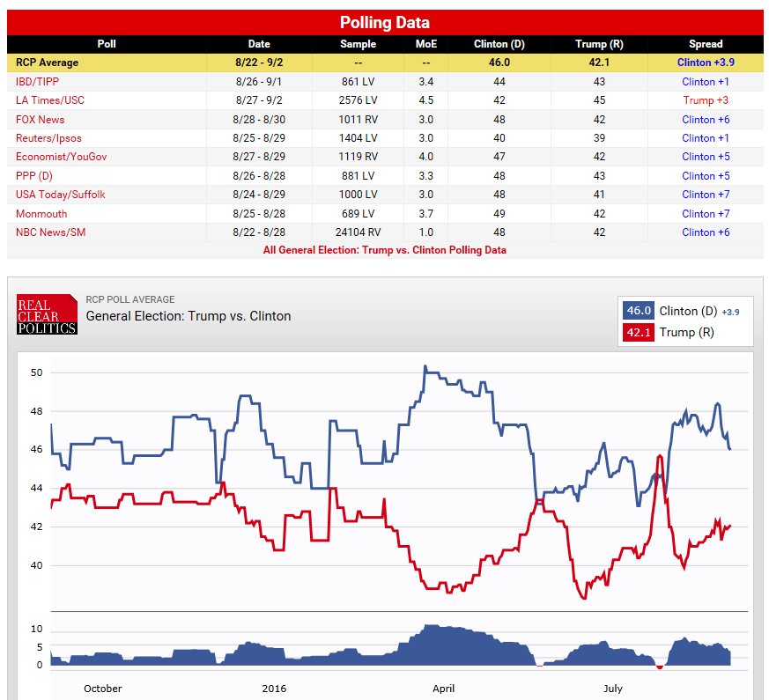The width and height of the screenshot is (769, 700).
Task: Click the RCP POLL AVERAGE label
Action: click(130, 299)
